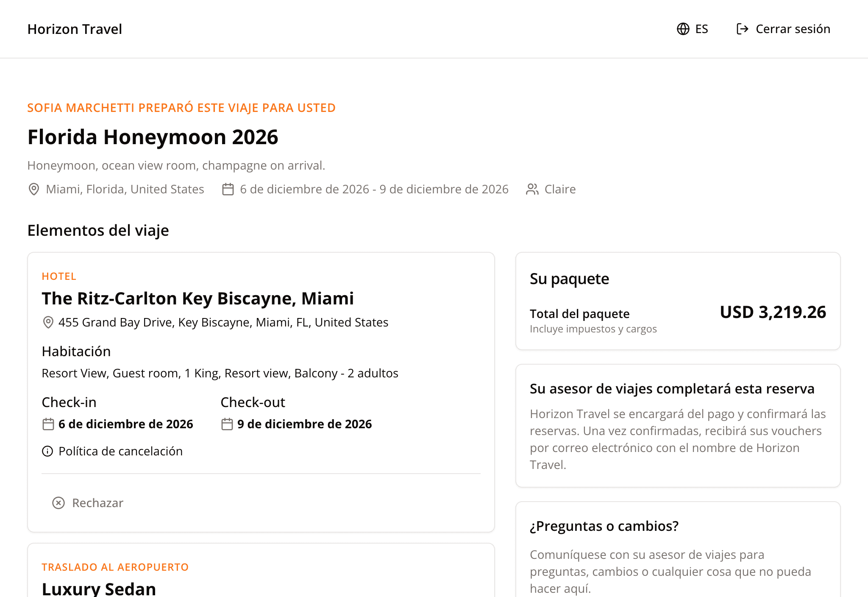868x597 pixels.
Task: Click the TRASLADO AL AEROPUERTO label
Action: tap(115, 567)
